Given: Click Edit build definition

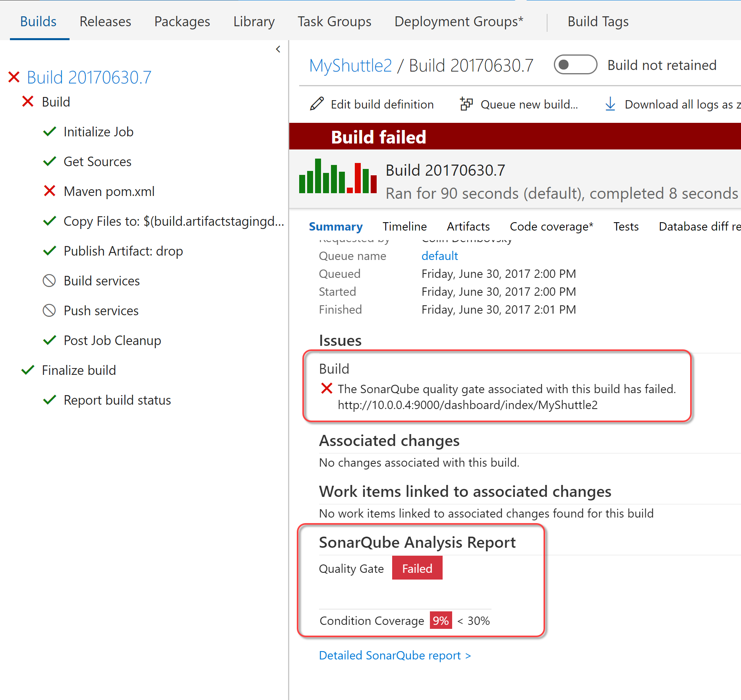Looking at the screenshot, I should (382, 105).
